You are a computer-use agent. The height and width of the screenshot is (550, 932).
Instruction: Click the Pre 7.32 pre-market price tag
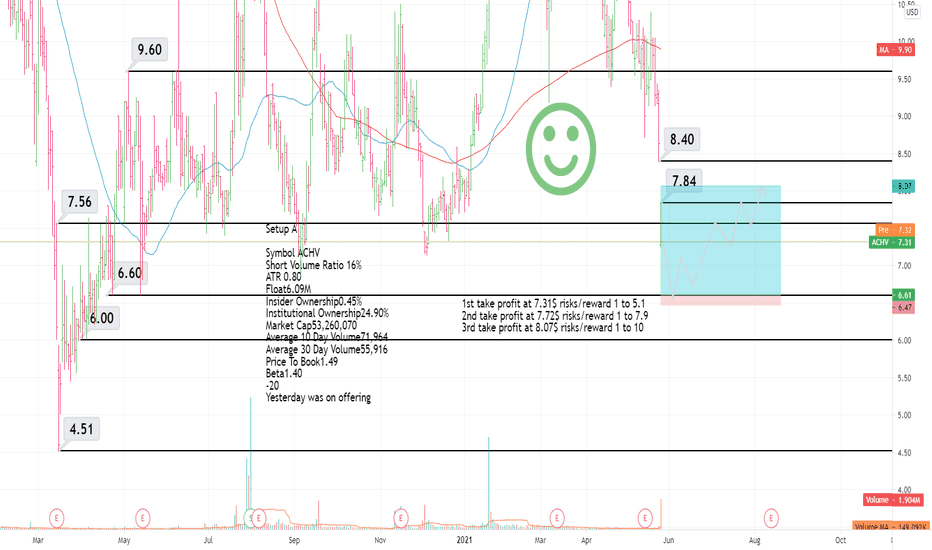[896, 230]
